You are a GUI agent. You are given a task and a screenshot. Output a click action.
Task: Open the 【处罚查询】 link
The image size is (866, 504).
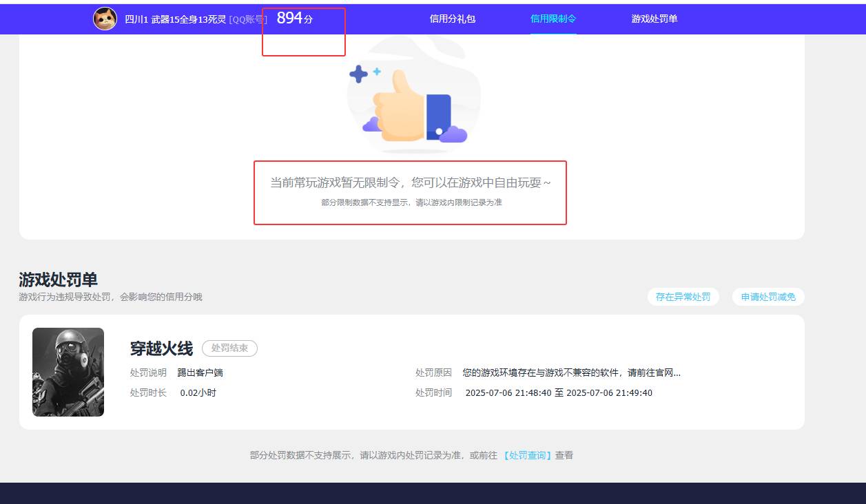pyautogui.click(x=527, y=455)
